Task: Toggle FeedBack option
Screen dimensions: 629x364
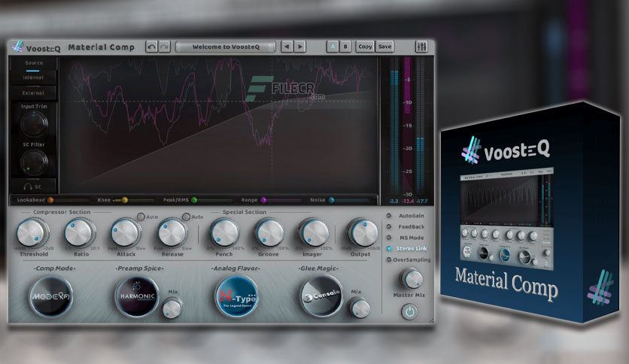Action: click(x=405, y=226)
